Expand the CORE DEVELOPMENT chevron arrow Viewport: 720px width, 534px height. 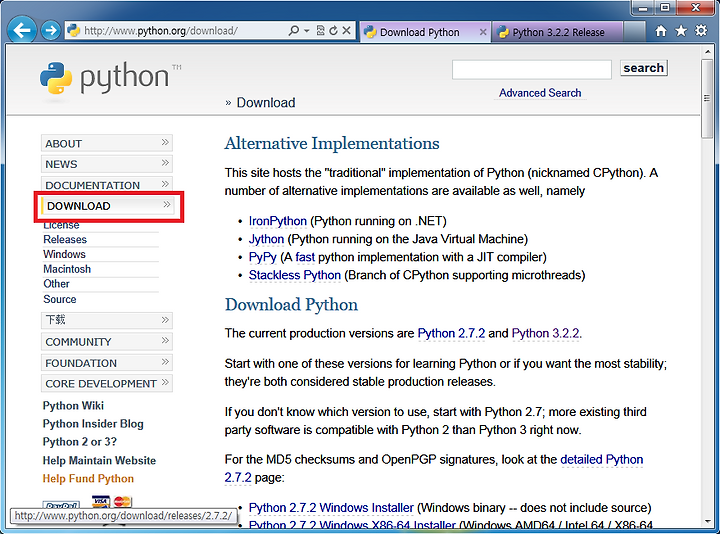[165, 382]
